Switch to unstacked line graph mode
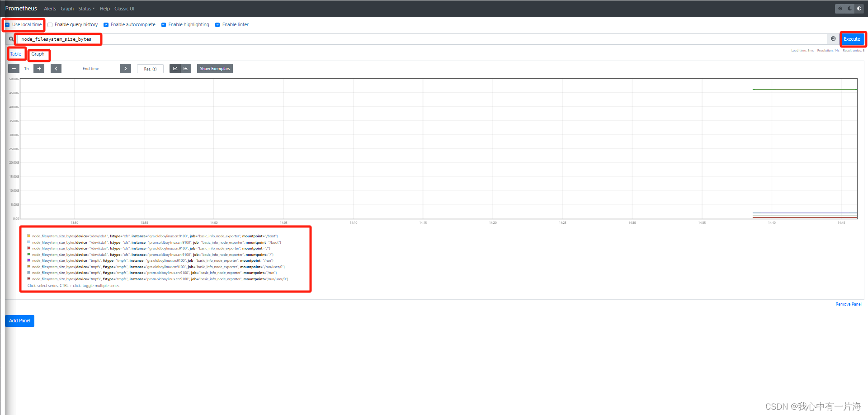868x415 pixels. click(175, 69)
